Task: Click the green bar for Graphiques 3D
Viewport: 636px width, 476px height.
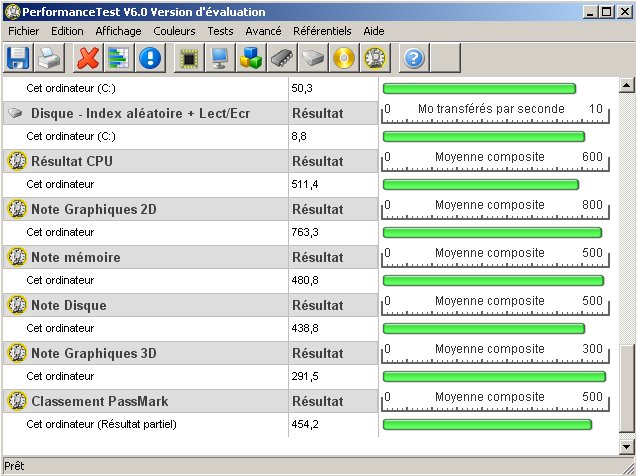Action: 494,376
